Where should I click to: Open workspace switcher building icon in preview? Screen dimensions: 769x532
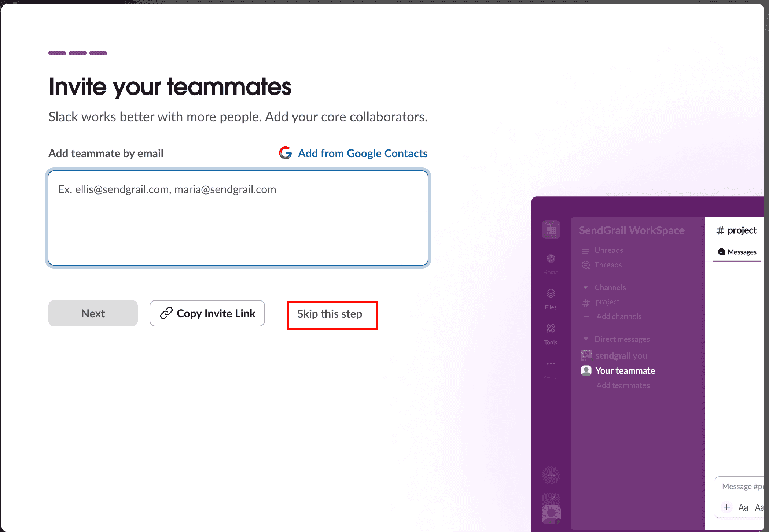551,229
